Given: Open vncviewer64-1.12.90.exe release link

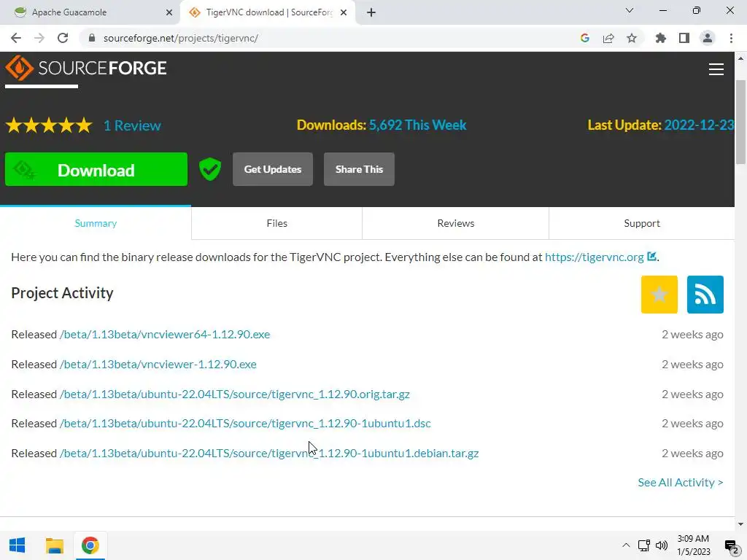Looking at the screenshot, I should (165, 334).
